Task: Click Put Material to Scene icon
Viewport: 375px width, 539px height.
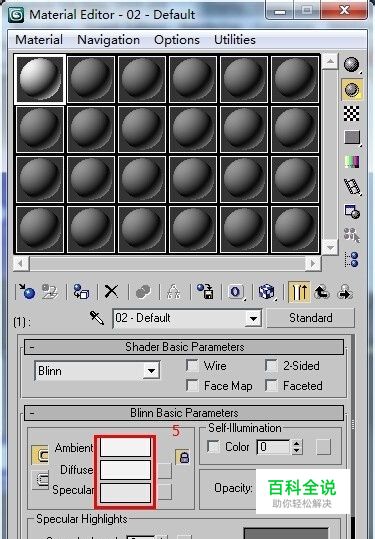Action: point(50,292)
